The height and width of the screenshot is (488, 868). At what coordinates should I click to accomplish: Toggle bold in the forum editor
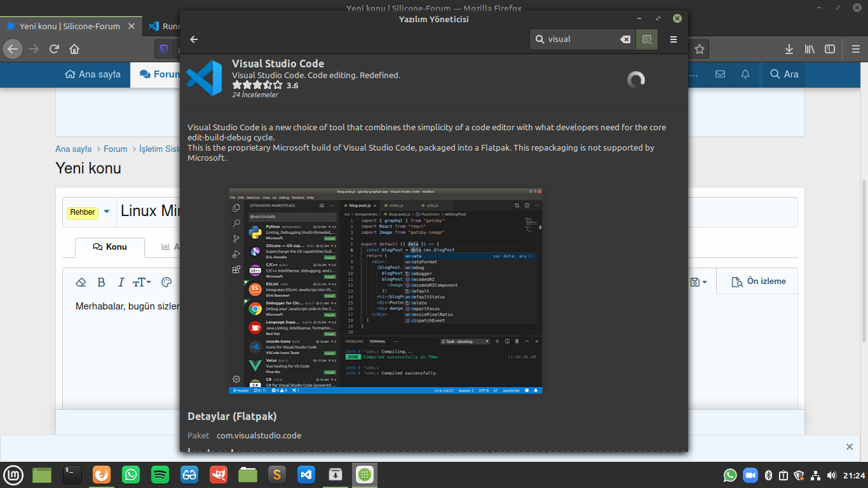tap(101, 282)
